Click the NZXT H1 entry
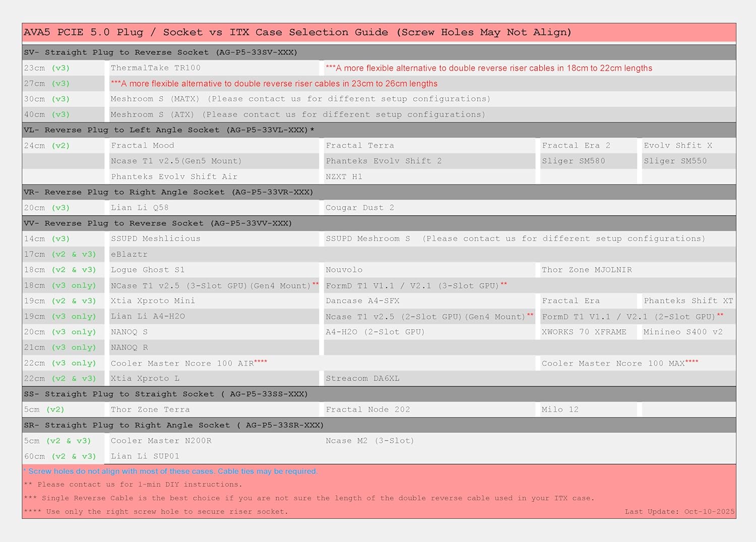Viewport: 756px width, 542px height. pos(344,177)
